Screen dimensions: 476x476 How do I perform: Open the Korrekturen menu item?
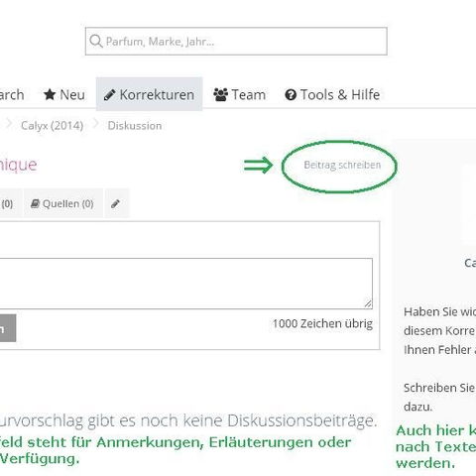pyautogui.click(x=149, y=94)
